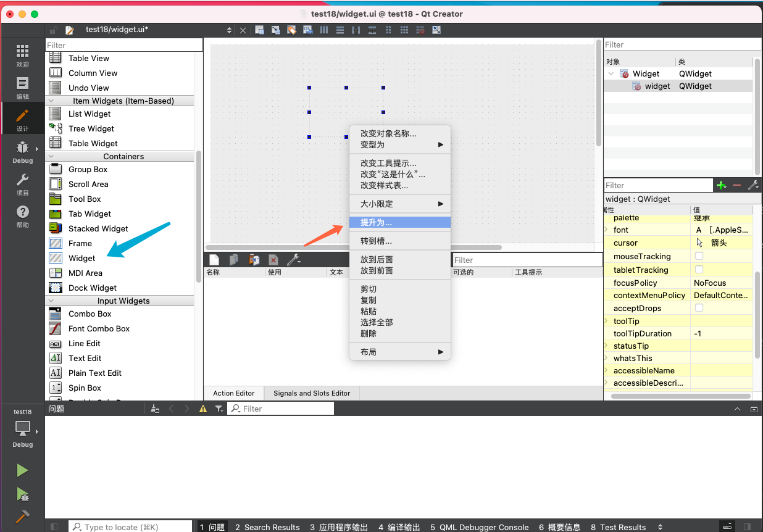Open the 帮助 (Help) mode
Screen dimensions: 763x532
coord(22,217)
